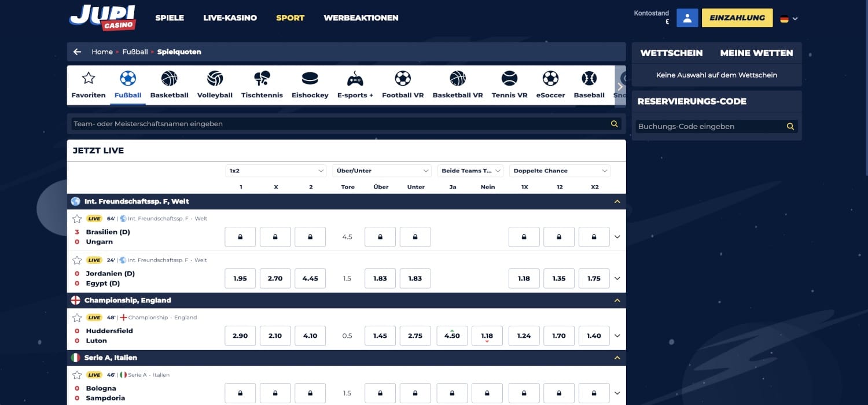Click the back arrow in breadcrumb bar
This screenshot has height=405, width=868.
77,51
